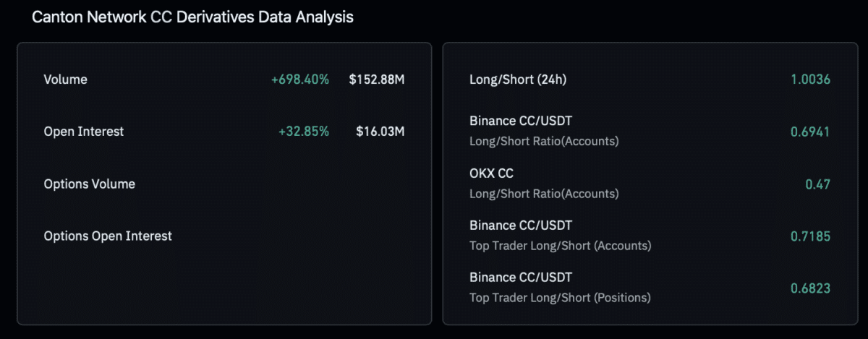Viewport: 868px width, 339px height.
Task: Select the Volume row label
Action: pyautogui.click(x=65, y=80)
